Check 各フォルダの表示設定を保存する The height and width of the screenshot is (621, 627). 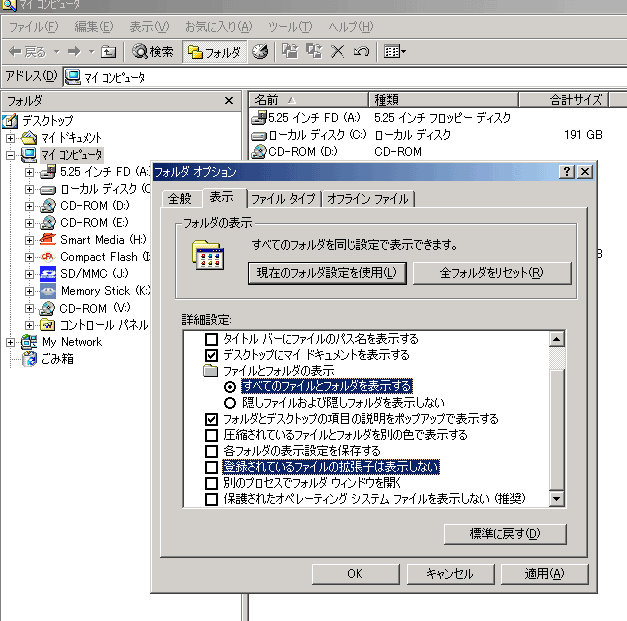click(x=211, y=451)
